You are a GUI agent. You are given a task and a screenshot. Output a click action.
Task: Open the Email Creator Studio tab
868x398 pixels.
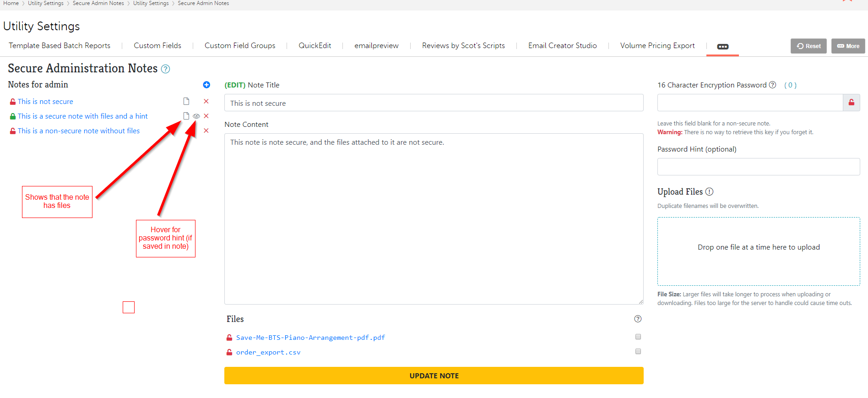point(562,46)
